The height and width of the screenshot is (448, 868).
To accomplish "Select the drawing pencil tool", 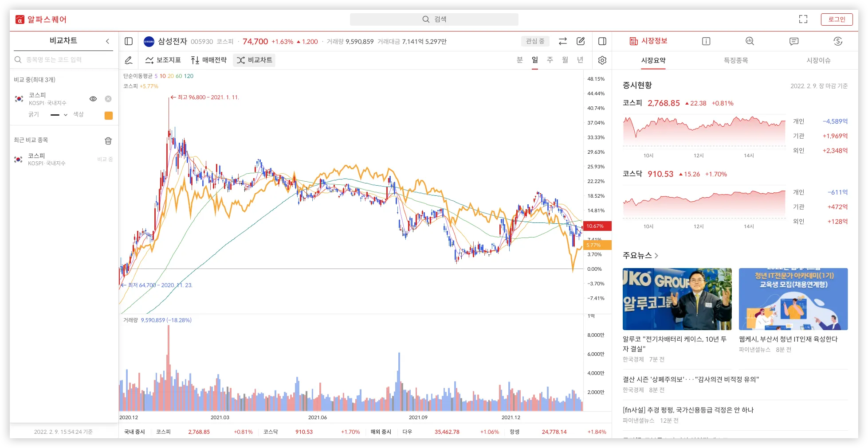I will coord(129,60).
